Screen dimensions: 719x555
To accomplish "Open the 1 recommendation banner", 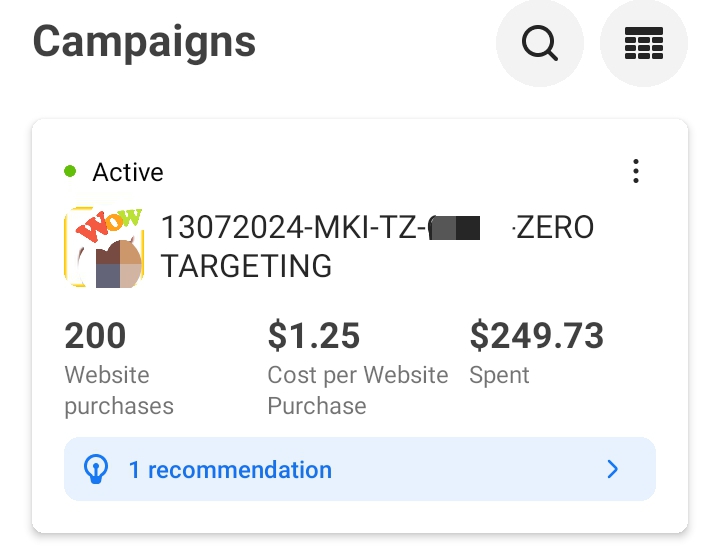I will 360,469.
